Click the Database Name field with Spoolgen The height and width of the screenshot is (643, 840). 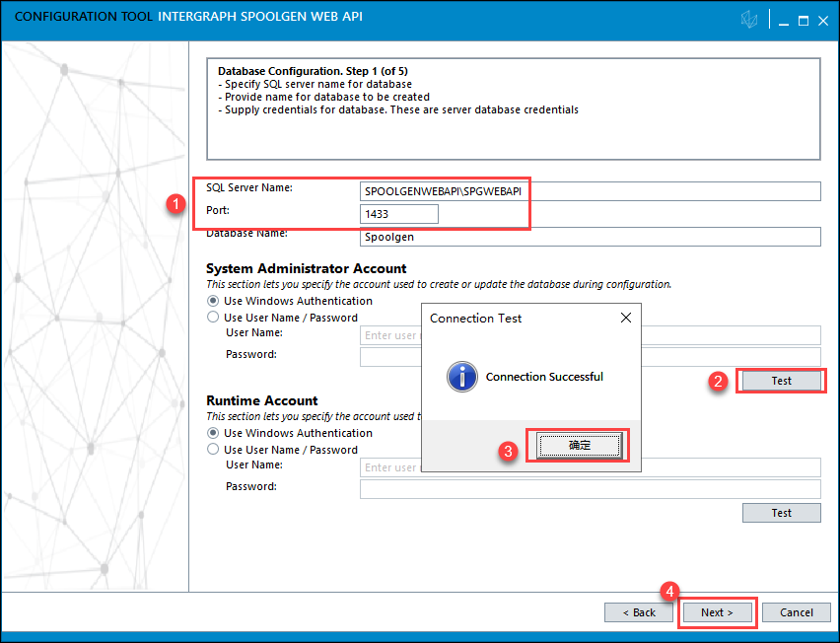click(590, 237)
